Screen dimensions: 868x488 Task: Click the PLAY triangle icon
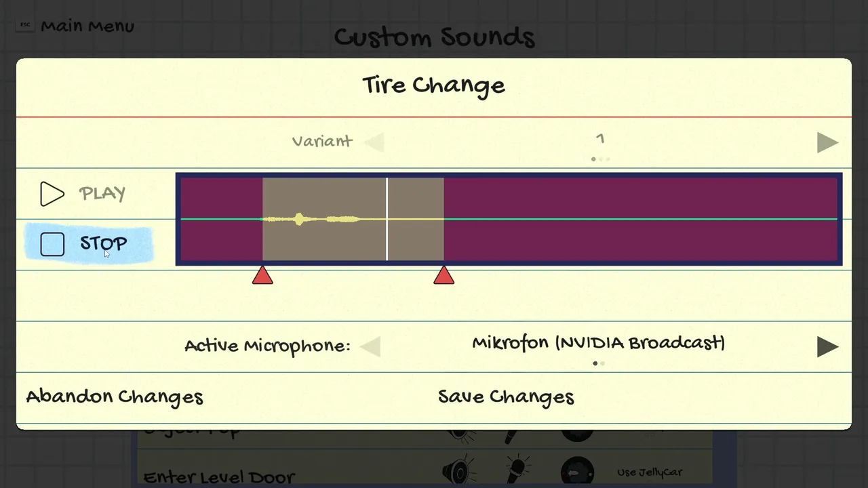tap(52, 194)
